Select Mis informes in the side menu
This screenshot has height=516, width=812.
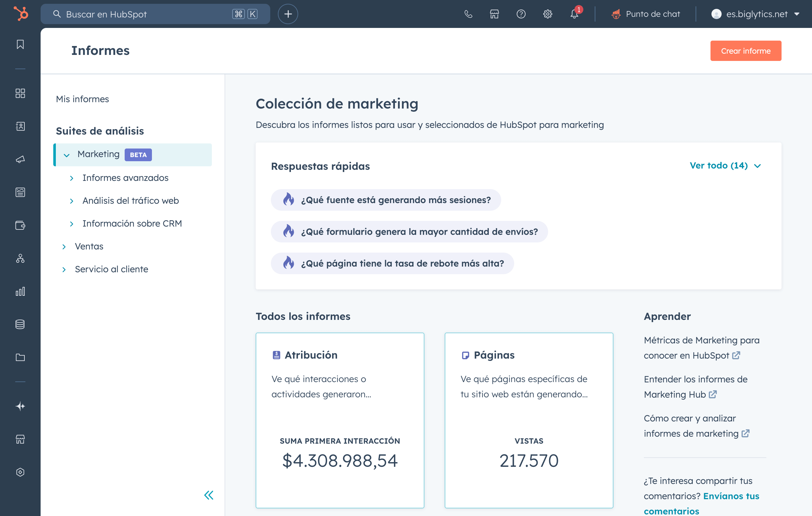(82, 99)
